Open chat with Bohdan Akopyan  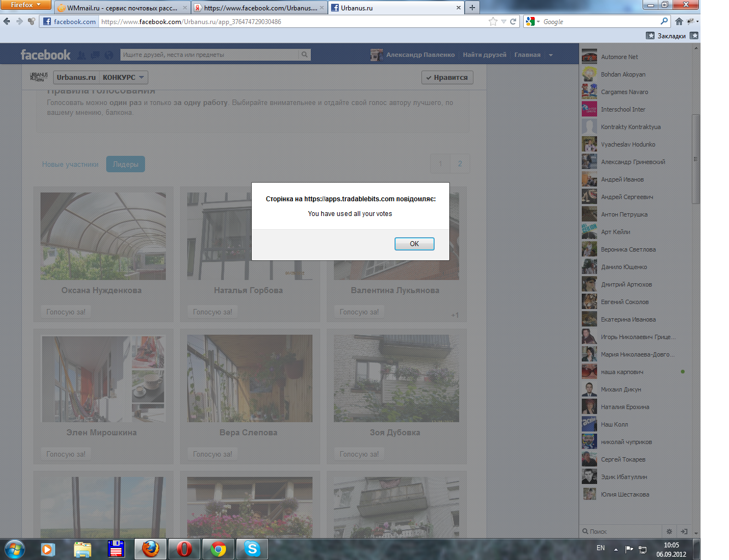tap(635, 74)
